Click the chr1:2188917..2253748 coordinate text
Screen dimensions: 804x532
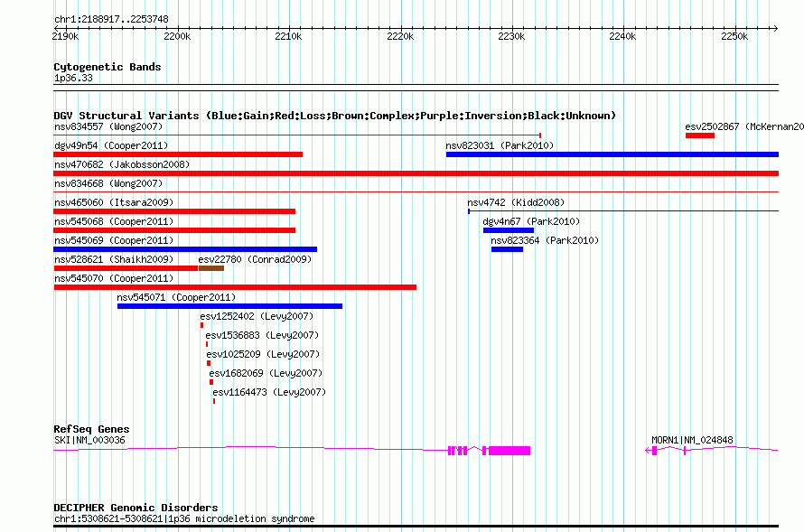pyautogui.click(x=111, y=19)
